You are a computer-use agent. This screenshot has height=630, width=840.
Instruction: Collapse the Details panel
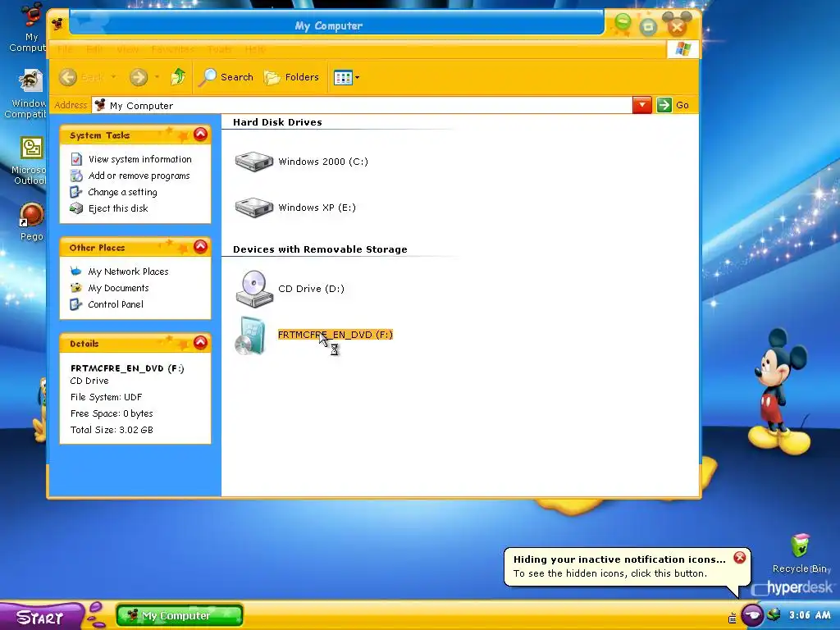point(200,343)
